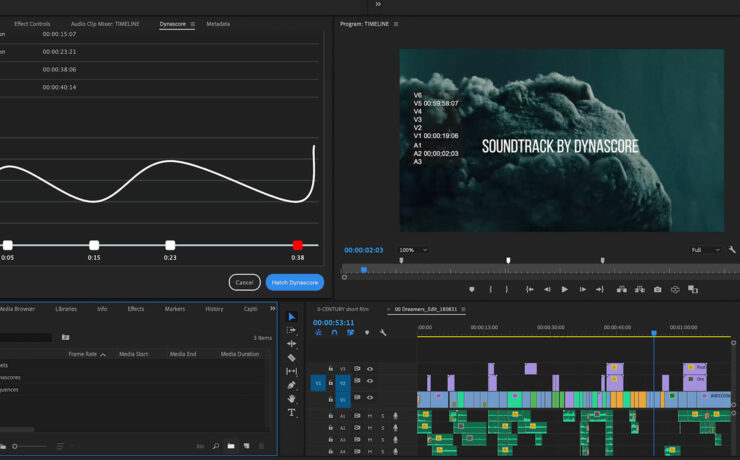Click the folder icon beside search field

coord(66,337)
